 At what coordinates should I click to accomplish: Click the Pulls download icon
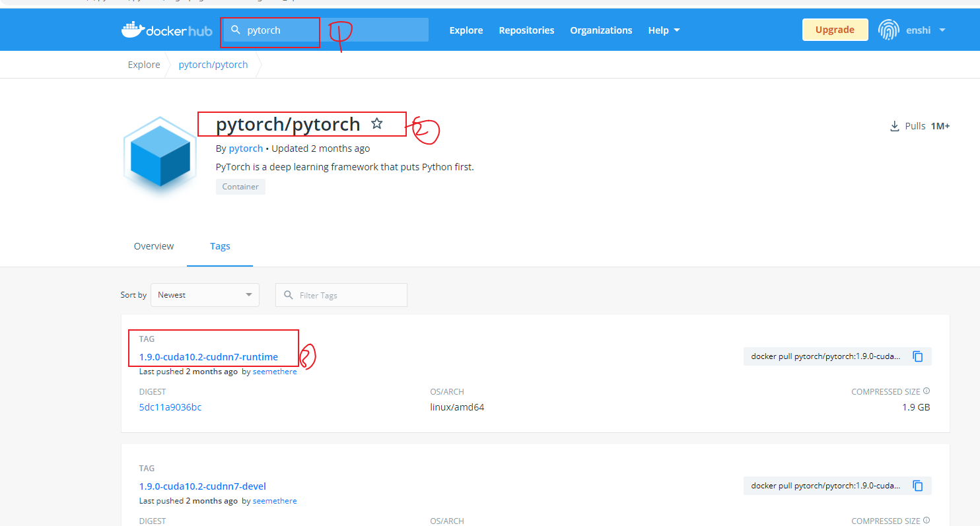point(895,125)
